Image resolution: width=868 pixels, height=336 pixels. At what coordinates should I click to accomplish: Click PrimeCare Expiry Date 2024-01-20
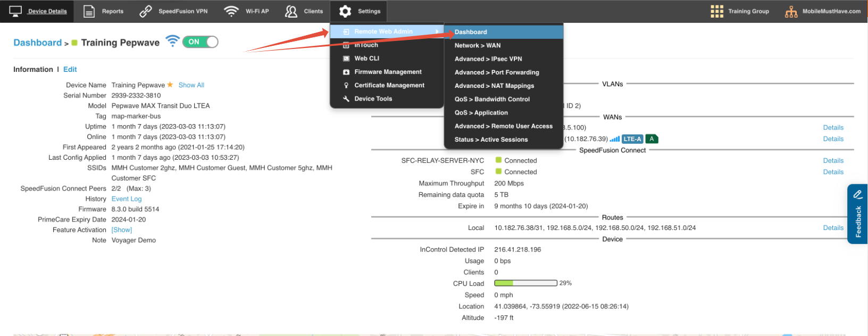tap(129, 219)
